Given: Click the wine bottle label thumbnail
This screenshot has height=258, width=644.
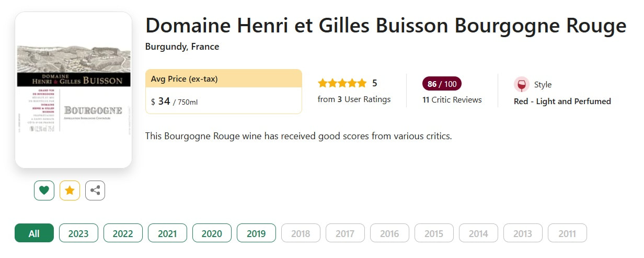Looking at the screenshot, I should 74,90.
